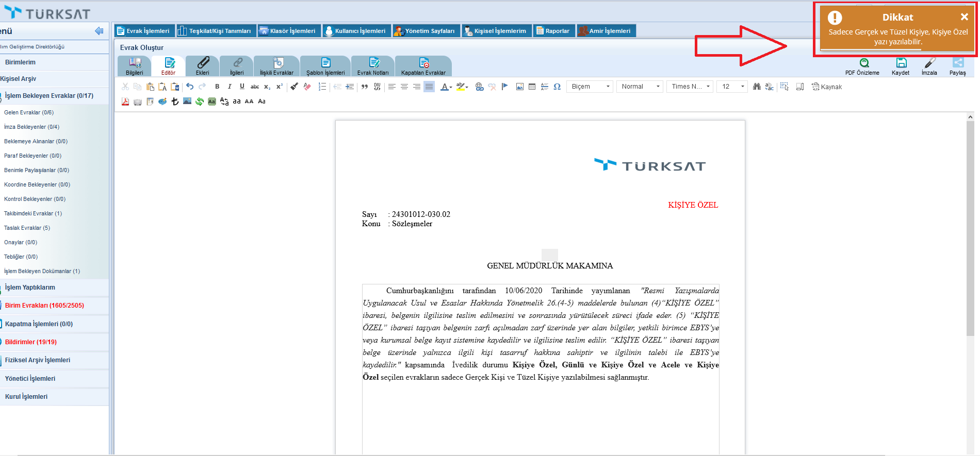Image resolution: width=980 pixels, height=456 pixels.
Task: Click the binoculars find icon
Action: [757, 87]
